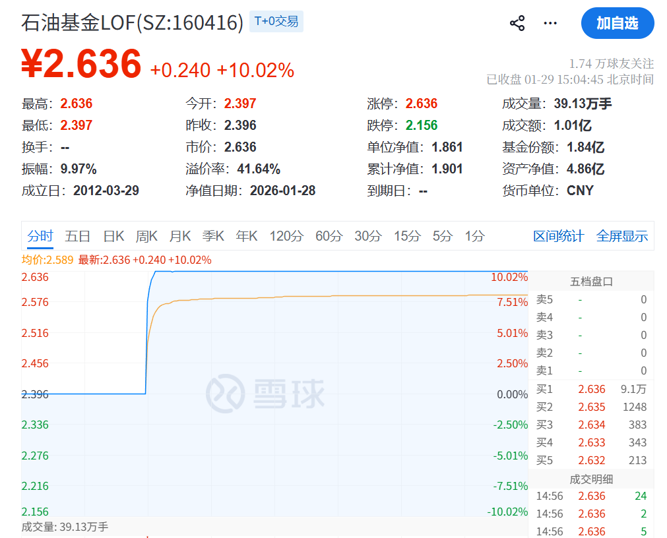Select the 15分 interval tab
The height and width of the screenshot is (538, 667).
pos(407,236)
